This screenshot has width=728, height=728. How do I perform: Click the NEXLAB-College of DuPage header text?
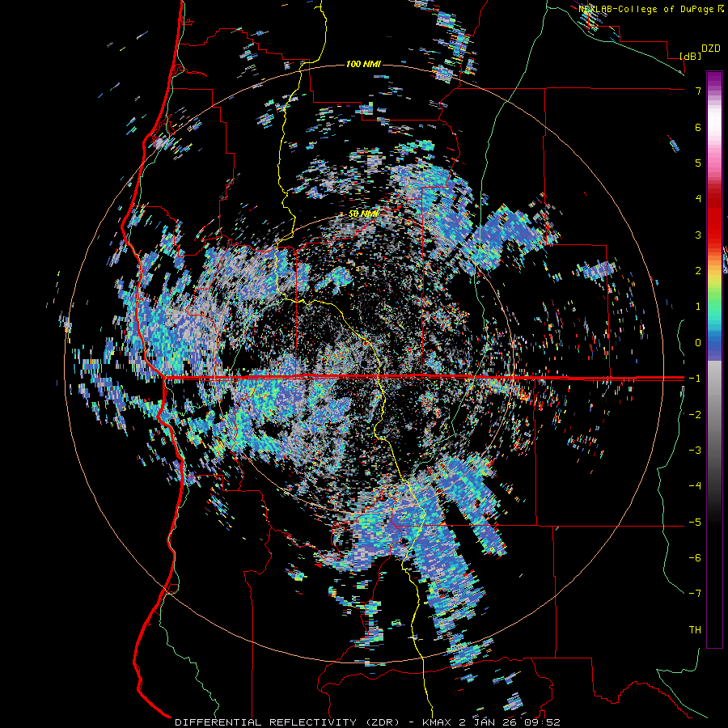(647, 9)
